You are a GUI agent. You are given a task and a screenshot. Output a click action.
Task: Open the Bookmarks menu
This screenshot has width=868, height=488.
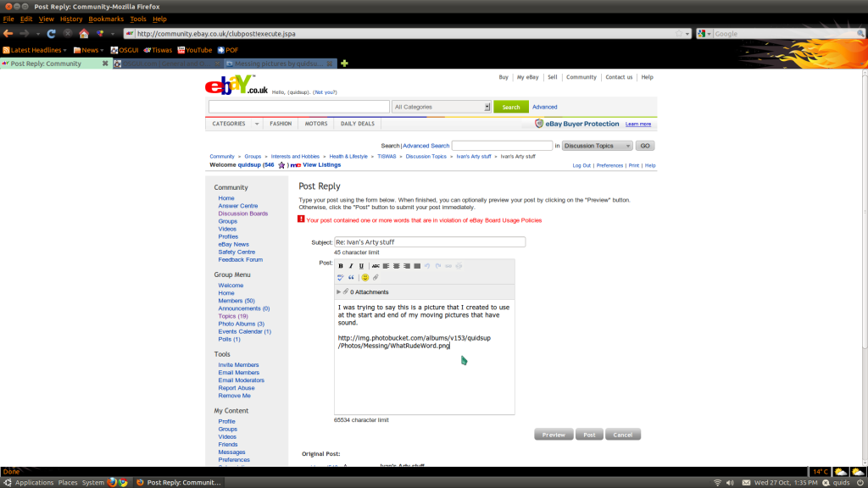pyautogui.click(x=106, y=19)
